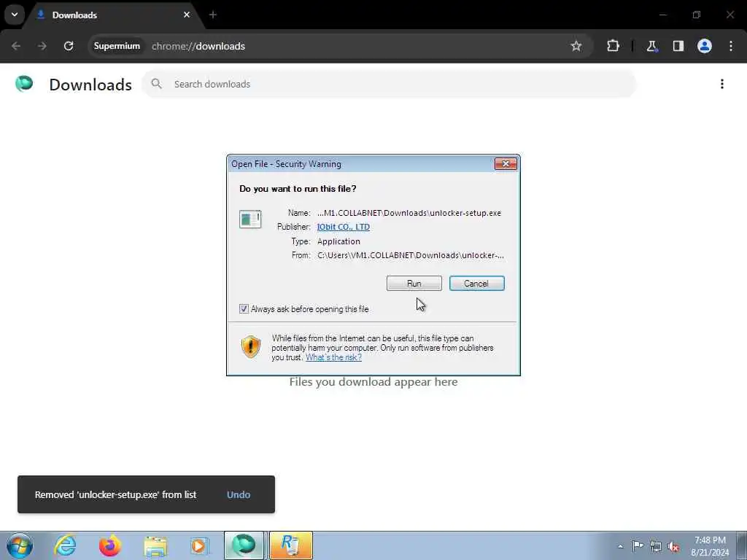Screen dimensions: 747x560
Task: Click the muted volume tray icon
Action: (x=673, y=546)
